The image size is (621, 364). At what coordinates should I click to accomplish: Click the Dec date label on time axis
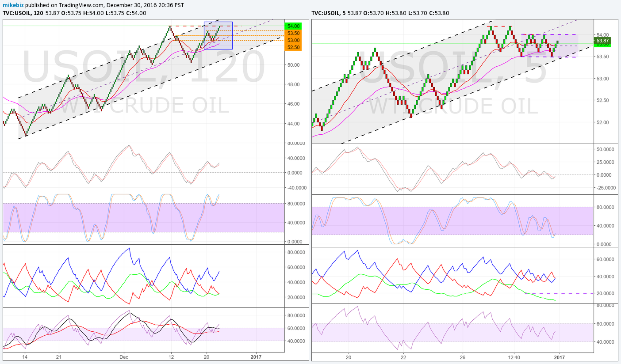[x=124, y=356]
